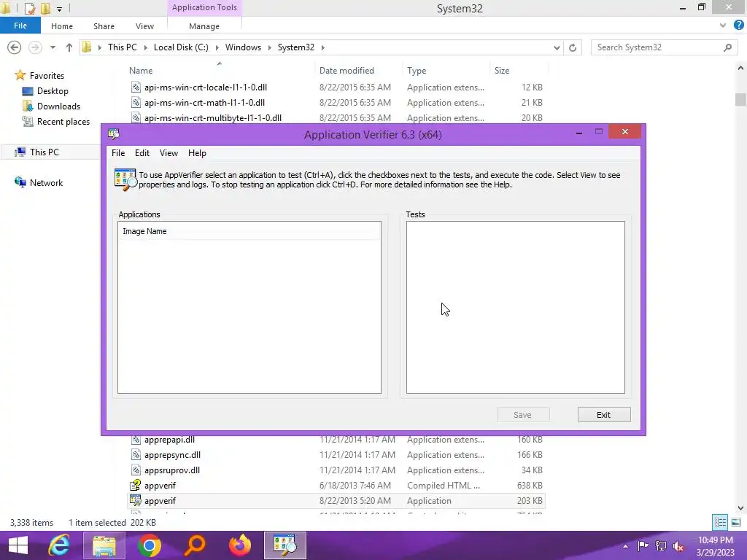Launch Internet Explorer from taskbar
Viewport: 747px width, 560px height.
click(60, 545)
